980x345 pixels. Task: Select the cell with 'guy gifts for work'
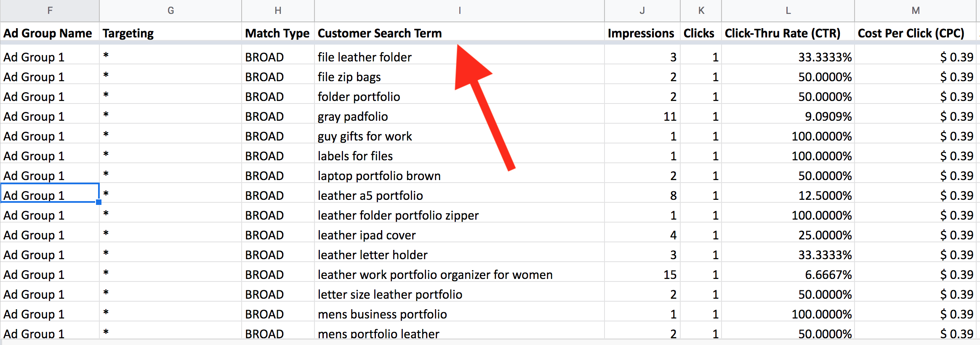[x=459, y=136]
